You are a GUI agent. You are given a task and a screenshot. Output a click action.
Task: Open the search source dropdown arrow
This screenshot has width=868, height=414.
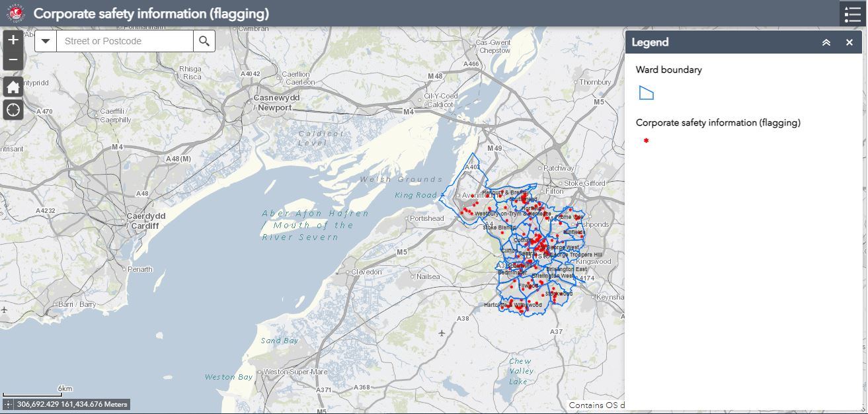click(x=46, y=41)
